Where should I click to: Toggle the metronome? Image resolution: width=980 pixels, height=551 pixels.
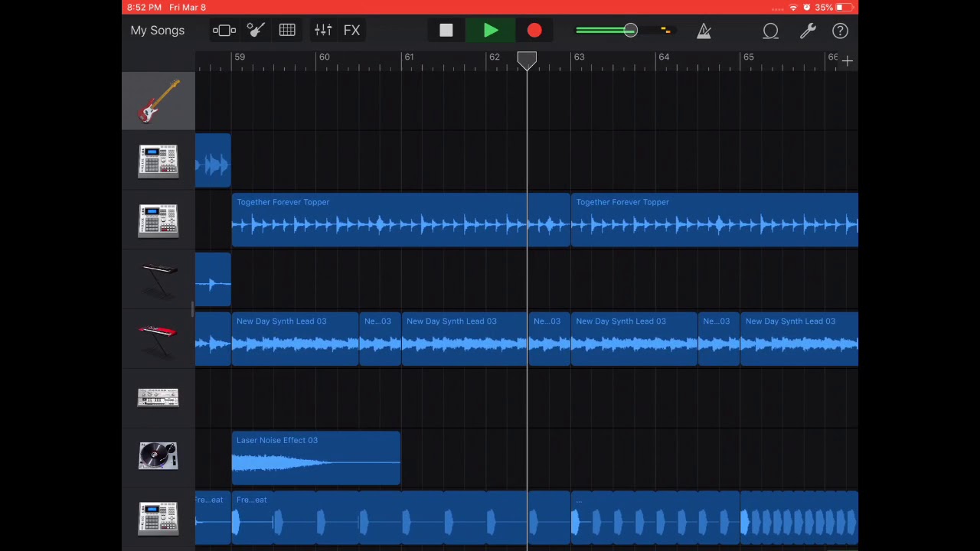704,31
